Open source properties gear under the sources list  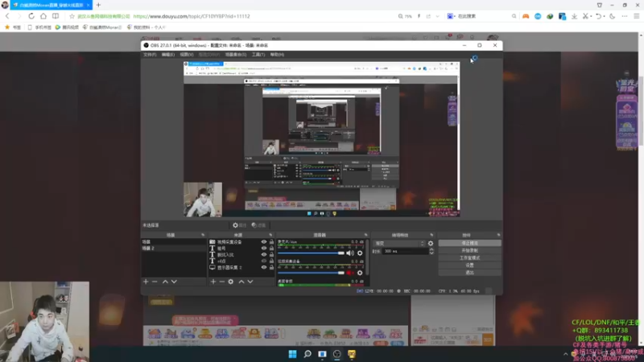click(231, 282)
